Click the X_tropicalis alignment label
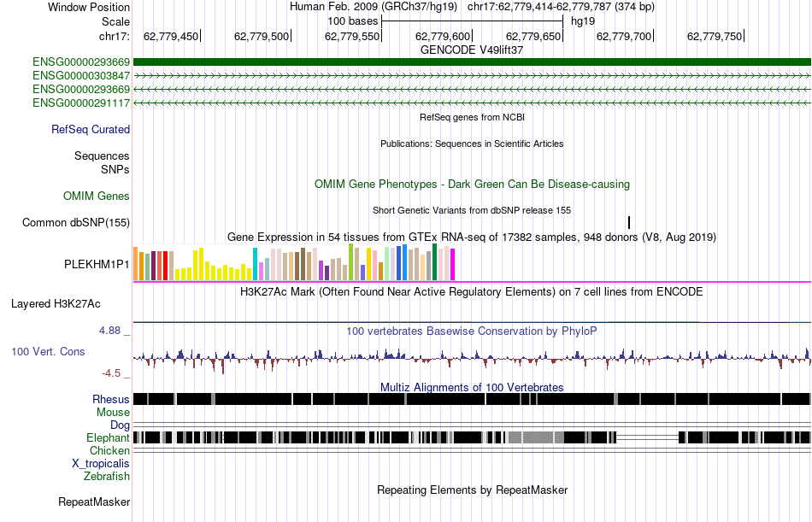 101,464
